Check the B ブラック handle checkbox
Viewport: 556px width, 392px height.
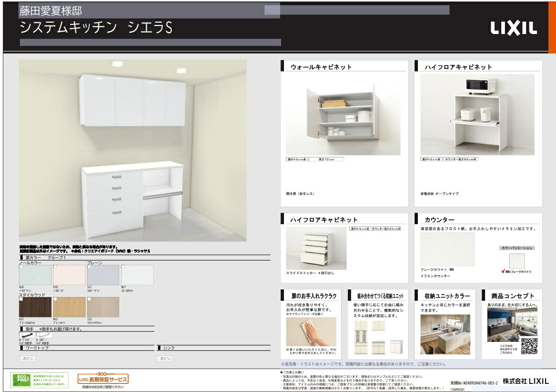(x=20, y=334)
